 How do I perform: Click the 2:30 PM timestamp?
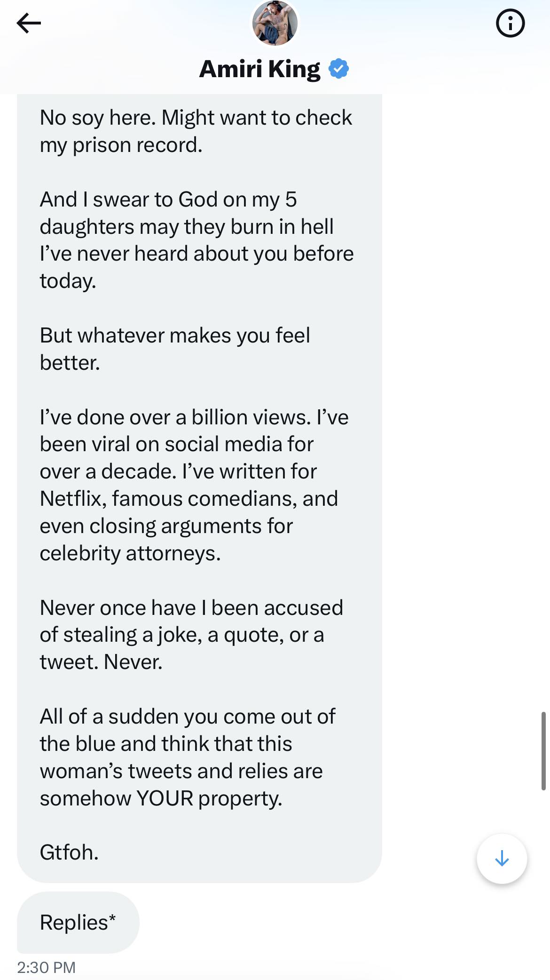click(x=46, y=967)
